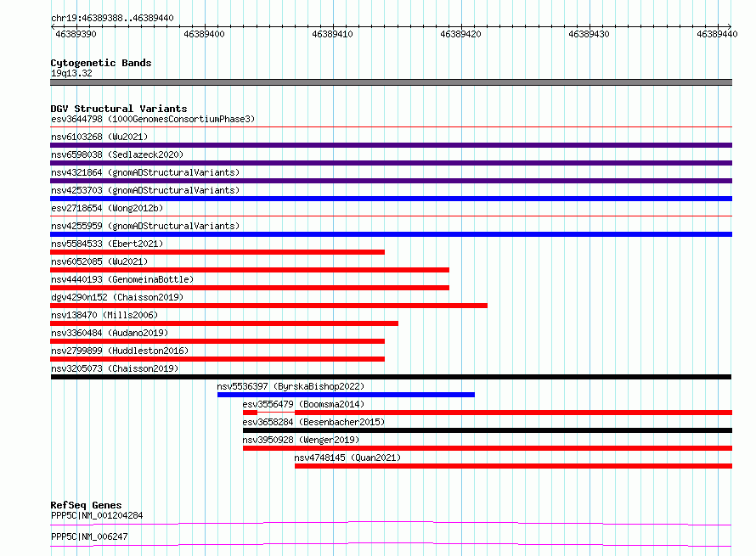Open variant nsv4748145 (Quan2021)

(x=347, y=458)
